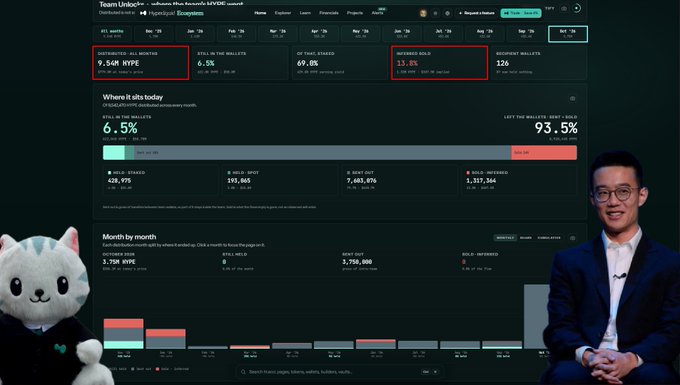The width and height of the screenshot is (680, 385).
Task: Open the Explorer nav item
Action: (x=283, y=13)
